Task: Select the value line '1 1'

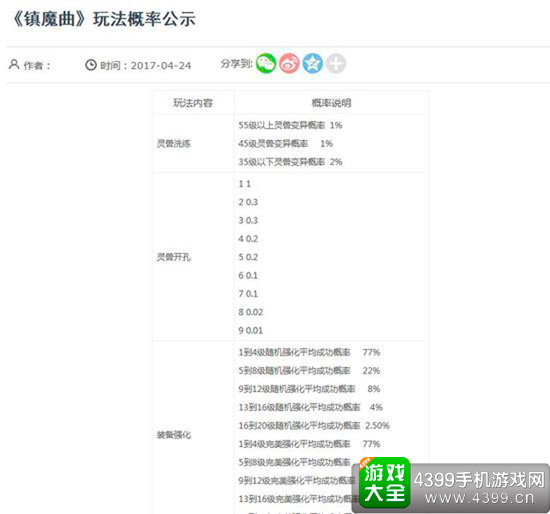Action: pyautogui.click(x=244, y=184)
